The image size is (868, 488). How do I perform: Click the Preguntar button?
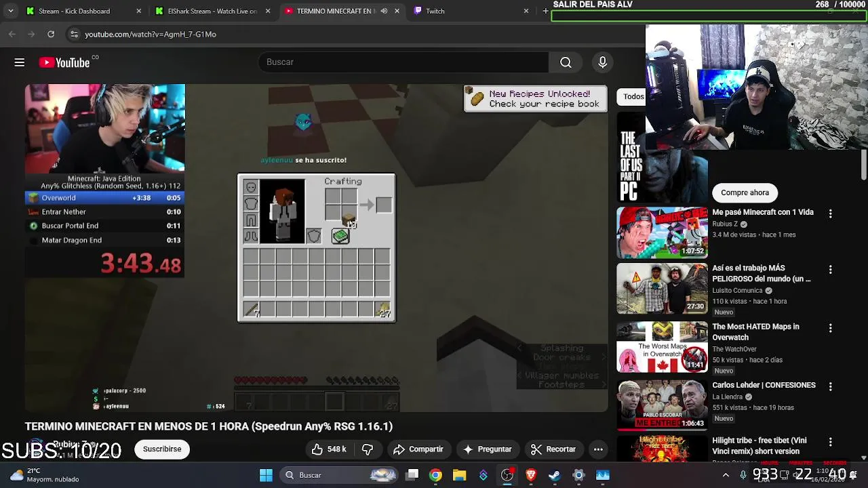coord(488,449)
